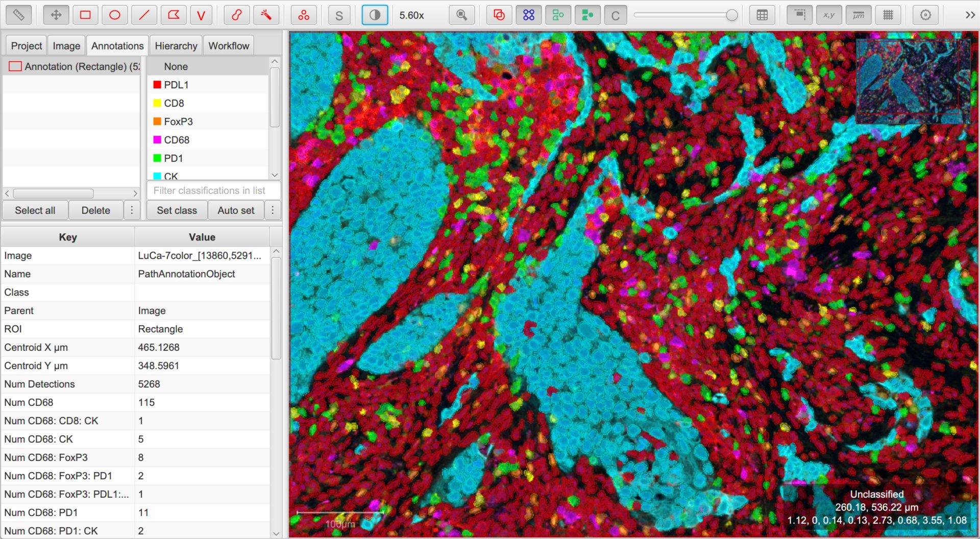Open the Auto set more options menu
980x539 pixels.
273,210
